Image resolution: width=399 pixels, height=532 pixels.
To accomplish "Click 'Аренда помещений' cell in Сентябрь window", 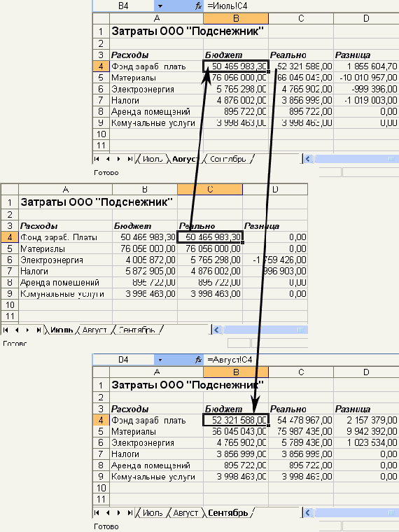I will [156, 465].
